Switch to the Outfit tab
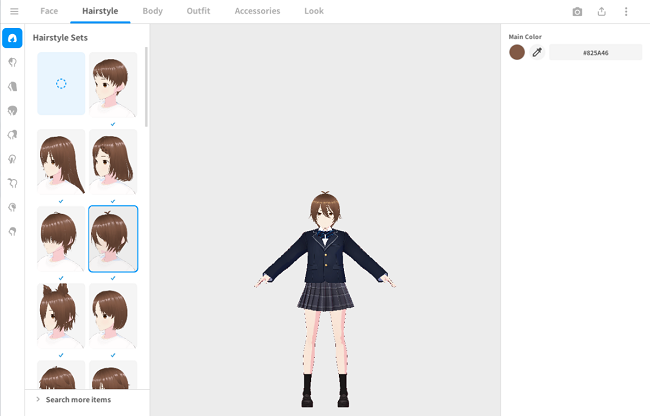650x416 pixels. tap(198, 11)
